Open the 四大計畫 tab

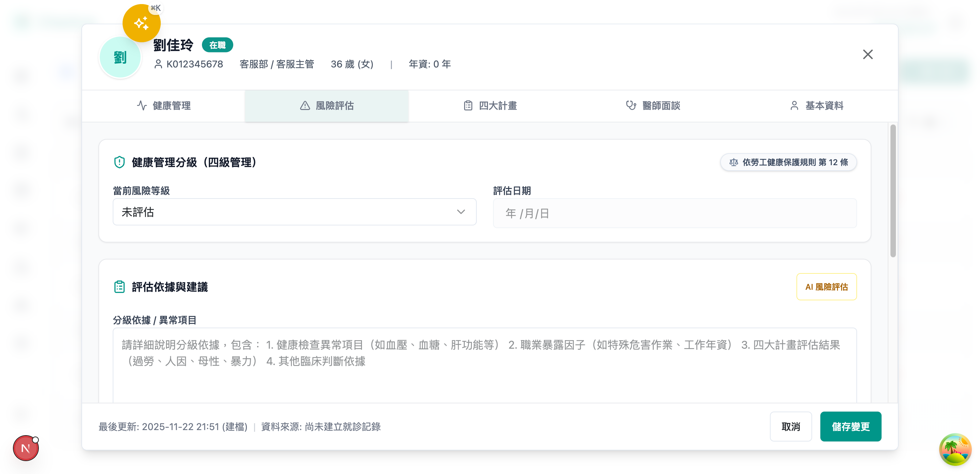pos(490,106)
